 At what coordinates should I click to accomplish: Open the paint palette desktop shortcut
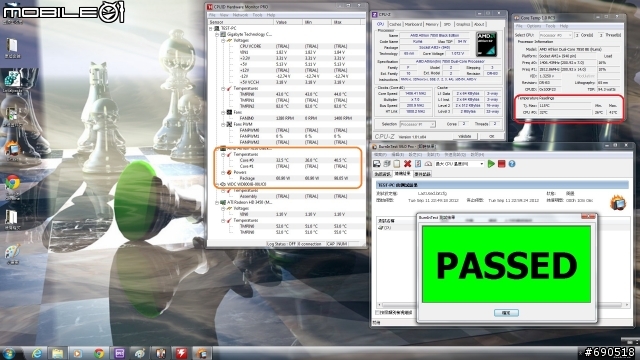click(12, 251)
